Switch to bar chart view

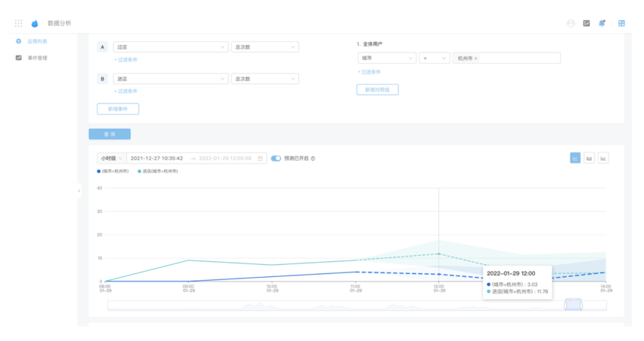click(603, 158)
